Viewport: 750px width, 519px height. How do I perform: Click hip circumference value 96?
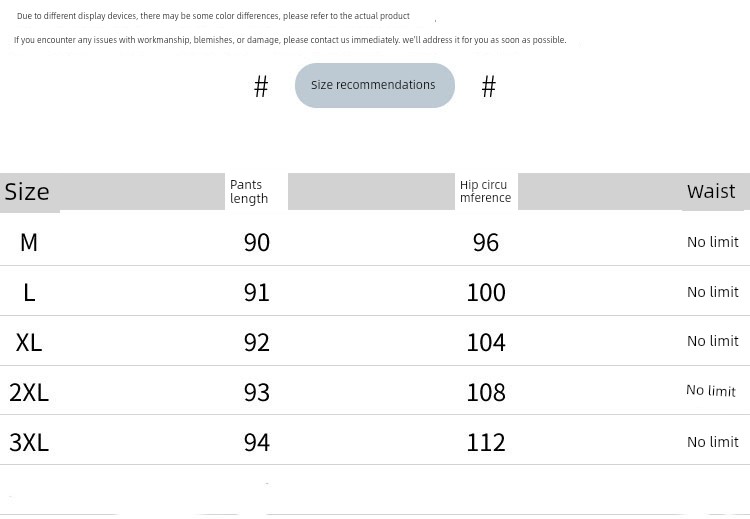(486, 242)
